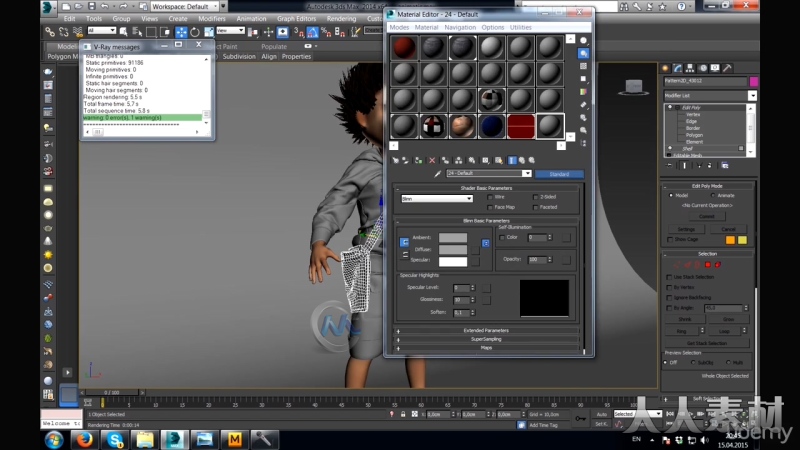Enable the 2-Sided checkbox

(x=536, y=197)
